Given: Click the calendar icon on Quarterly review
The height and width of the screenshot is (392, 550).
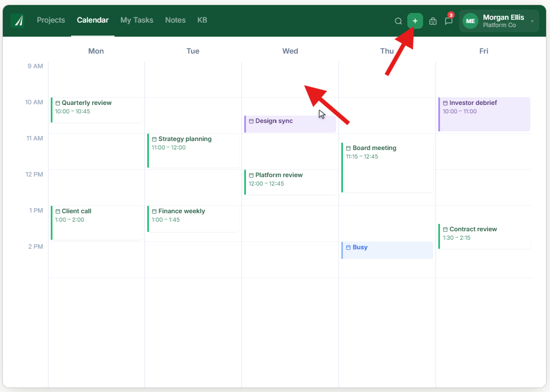Looking at the screenshot, I should (x=58, y=103).
